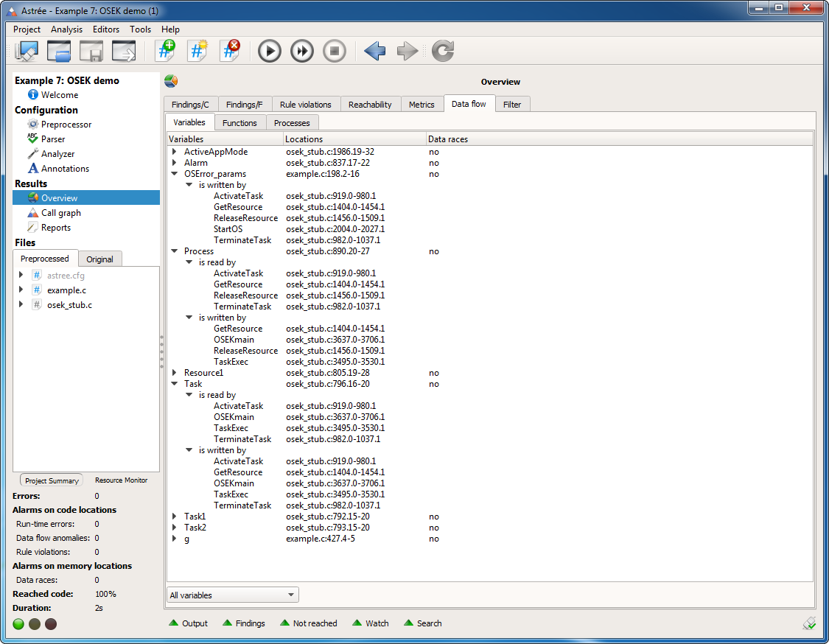Show the Not reached panel

309,623
